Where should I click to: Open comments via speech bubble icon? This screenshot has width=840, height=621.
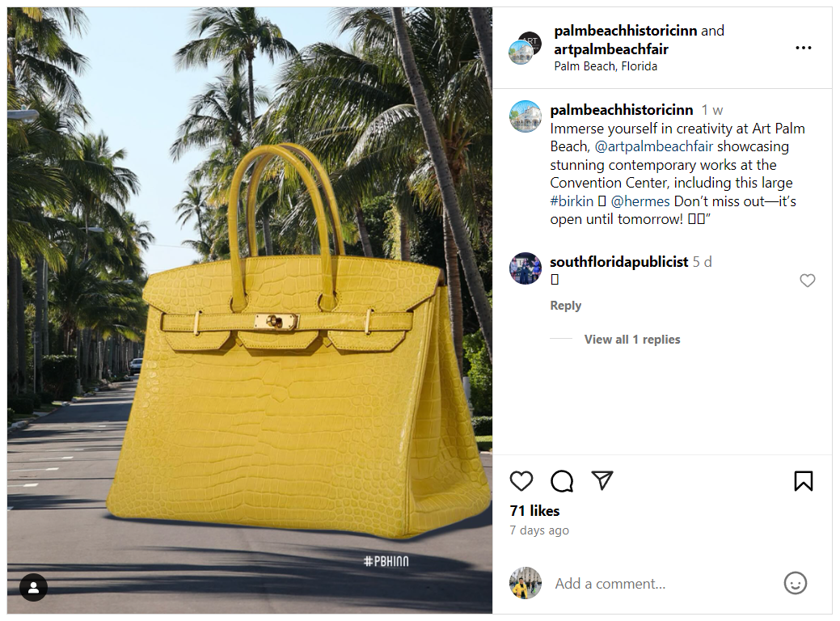pos(561,480)
